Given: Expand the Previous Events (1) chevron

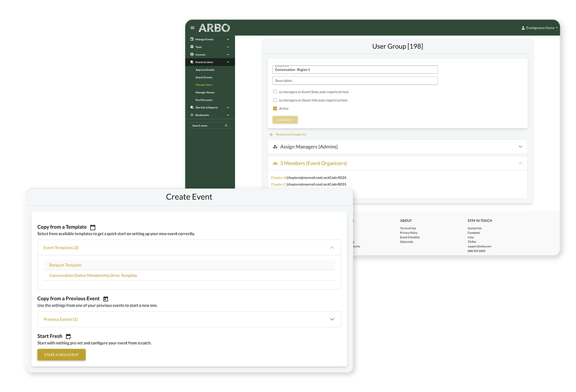Looking at the screenshot, I should tap(332, 319).
